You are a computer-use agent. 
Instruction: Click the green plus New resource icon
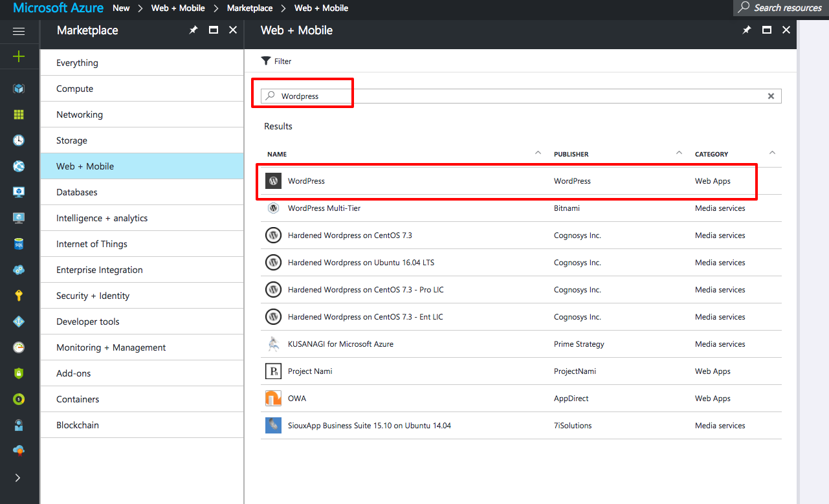coord(19,56)
